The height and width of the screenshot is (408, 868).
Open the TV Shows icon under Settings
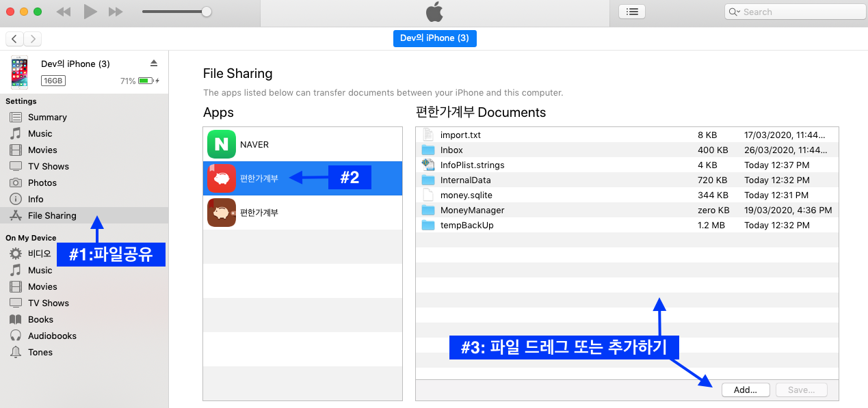16,167
